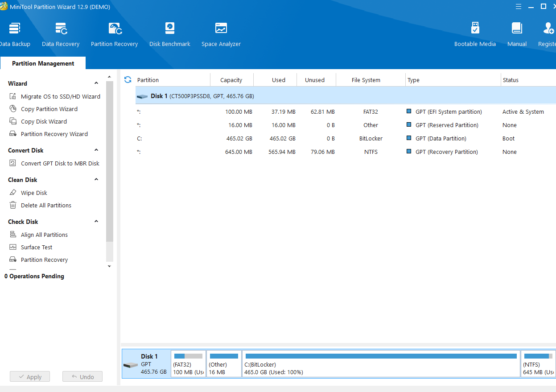Image resolution: width=556 pixels, height=392 pixels.
Task: Select the Reserved Partition row
Action: pos(346,125)
